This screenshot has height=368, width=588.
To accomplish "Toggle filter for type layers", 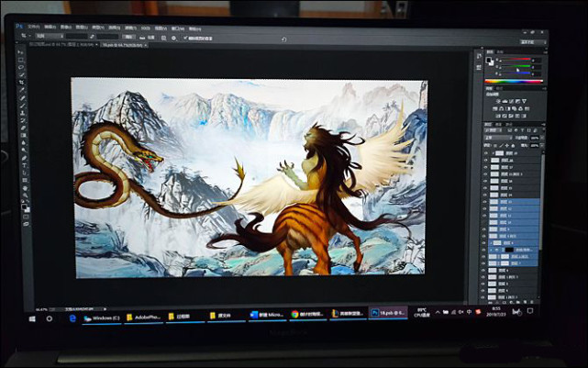I will 522,130.
